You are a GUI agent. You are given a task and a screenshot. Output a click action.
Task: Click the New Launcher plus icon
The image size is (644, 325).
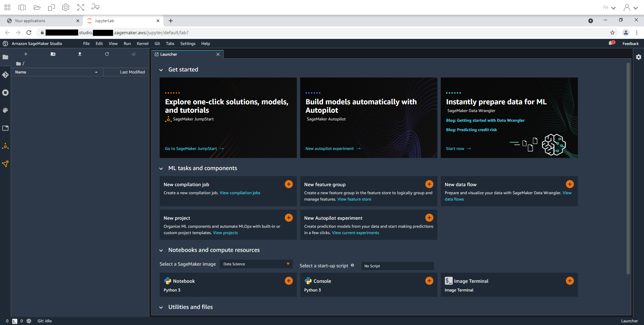point(26,54)
